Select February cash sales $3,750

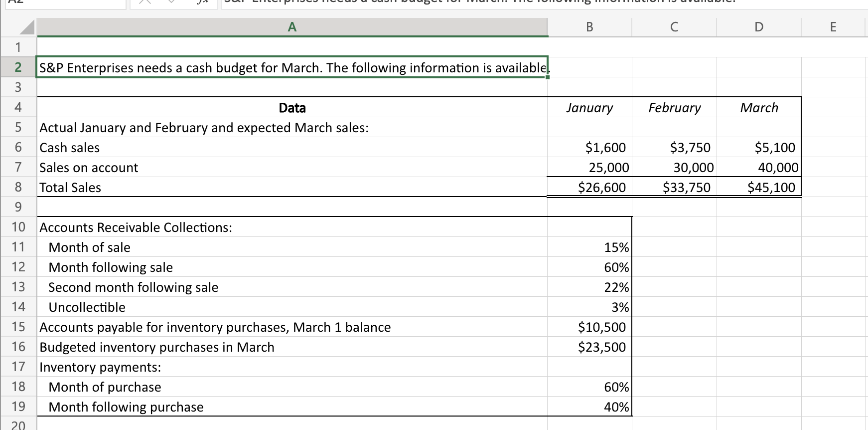[674, 147]
